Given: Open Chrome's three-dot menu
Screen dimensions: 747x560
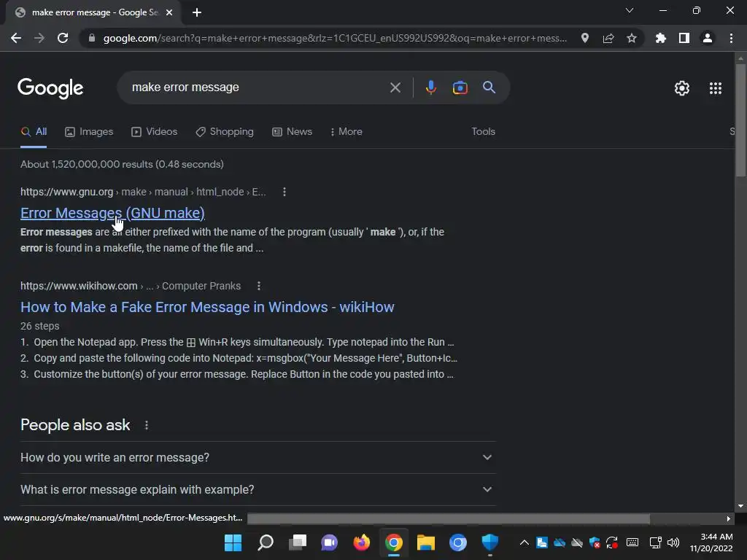Looking at the screenshot, I should [x=731, y=38].
